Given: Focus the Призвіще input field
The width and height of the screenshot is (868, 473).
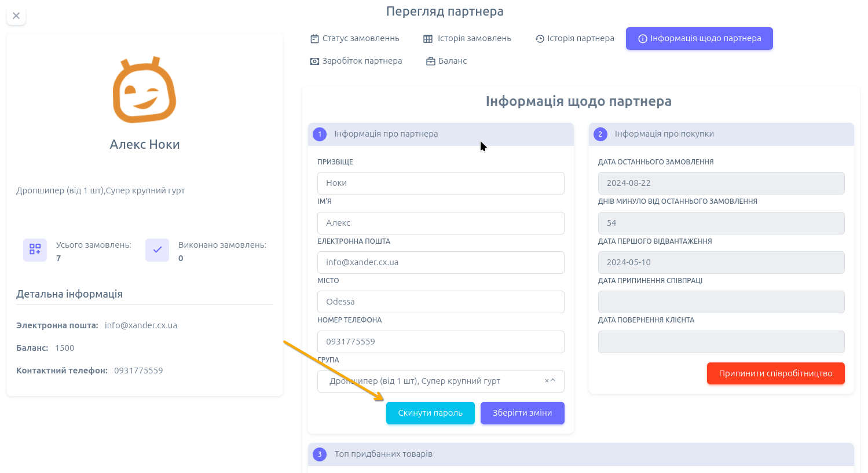Looking at the screenshot, I should pyautogui.click(x=440, y=183).
